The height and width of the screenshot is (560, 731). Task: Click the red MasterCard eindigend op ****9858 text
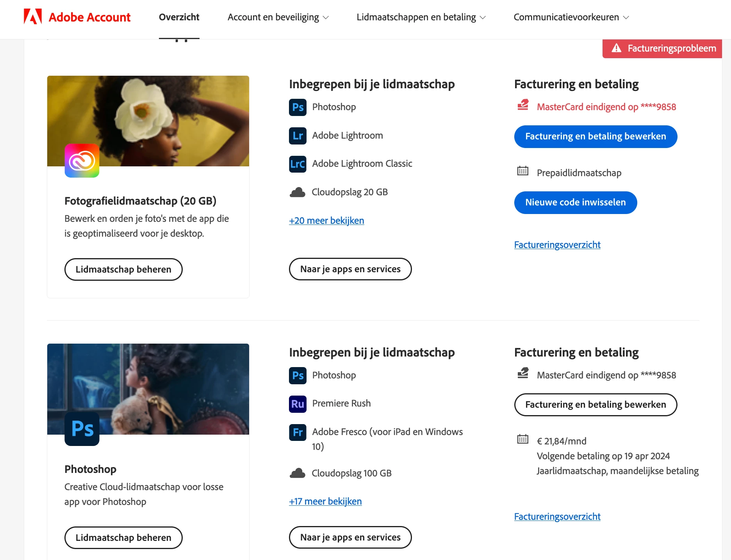(606, 107)
